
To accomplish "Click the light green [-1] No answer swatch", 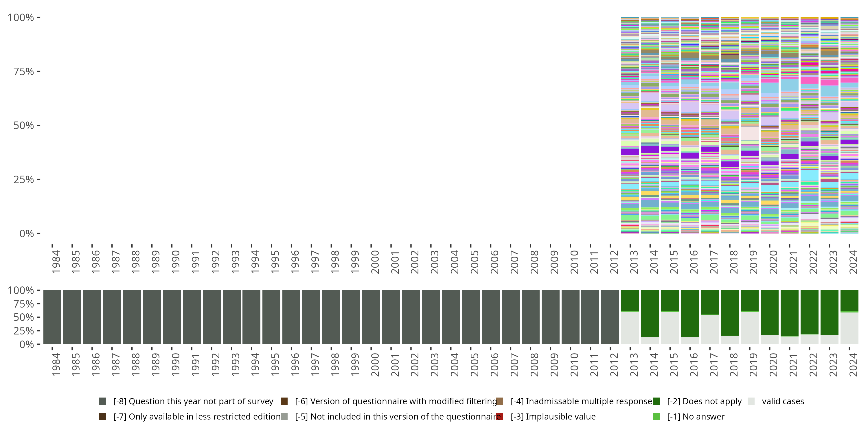I will point(656,416).
